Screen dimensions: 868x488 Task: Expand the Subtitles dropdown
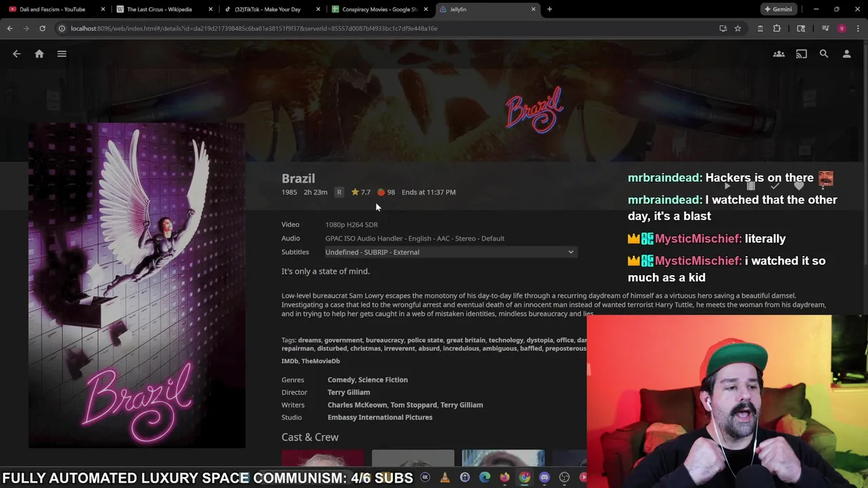point(450,252)
